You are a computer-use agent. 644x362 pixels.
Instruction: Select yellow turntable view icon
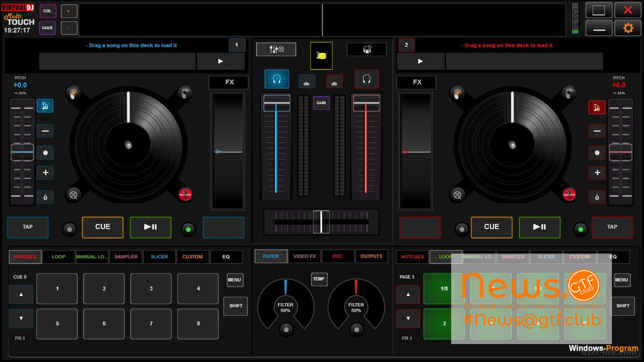(x=321, y=56)
